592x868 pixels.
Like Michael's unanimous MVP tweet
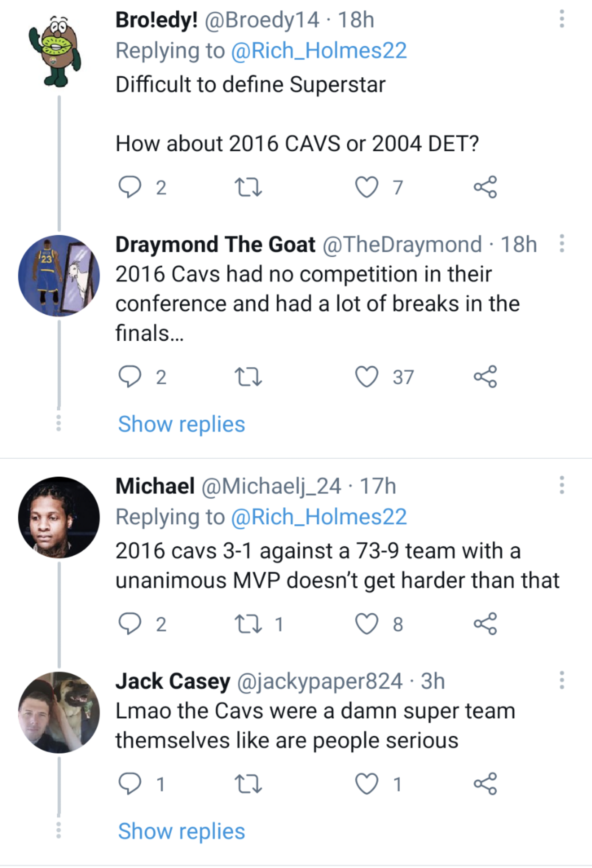(x=366, y=624)
